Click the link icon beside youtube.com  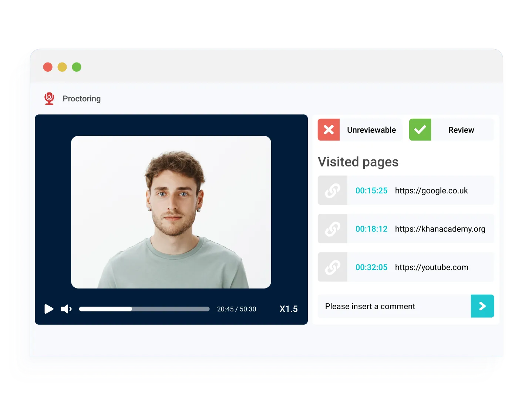pyautogui.click(x=332, y=267)
